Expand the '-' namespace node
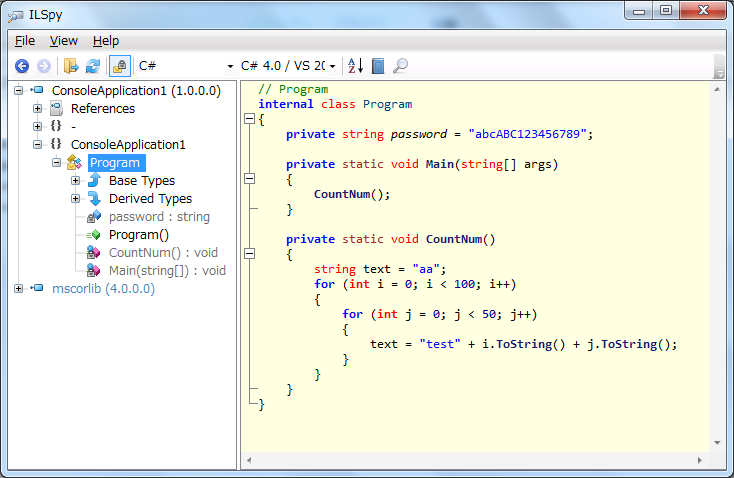 (37, 126)
